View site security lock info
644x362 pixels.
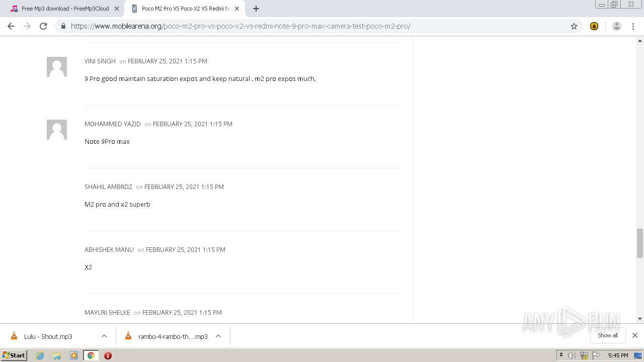click(x=63, y=26)
